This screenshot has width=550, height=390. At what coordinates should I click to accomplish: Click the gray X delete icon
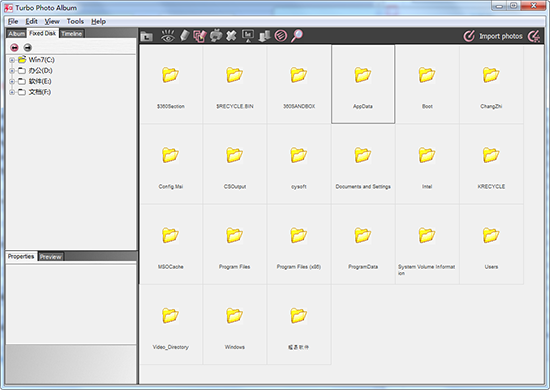click(231, 36)
